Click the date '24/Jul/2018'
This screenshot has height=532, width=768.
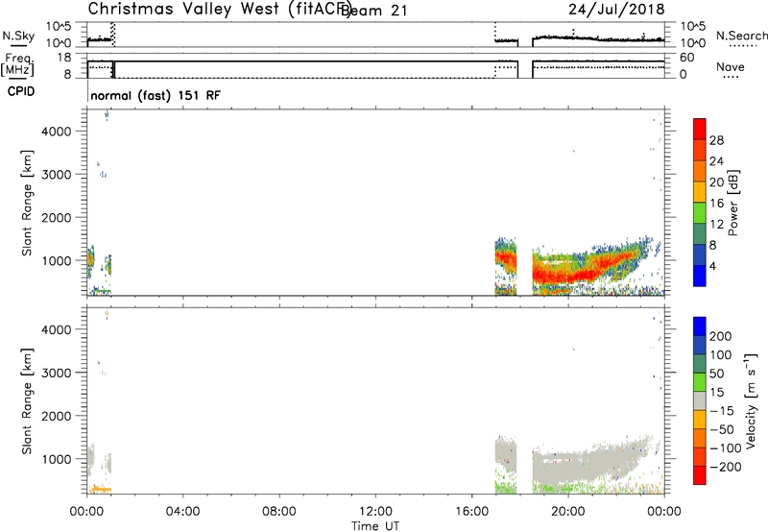pyautogui.click(x=616, y=10)
